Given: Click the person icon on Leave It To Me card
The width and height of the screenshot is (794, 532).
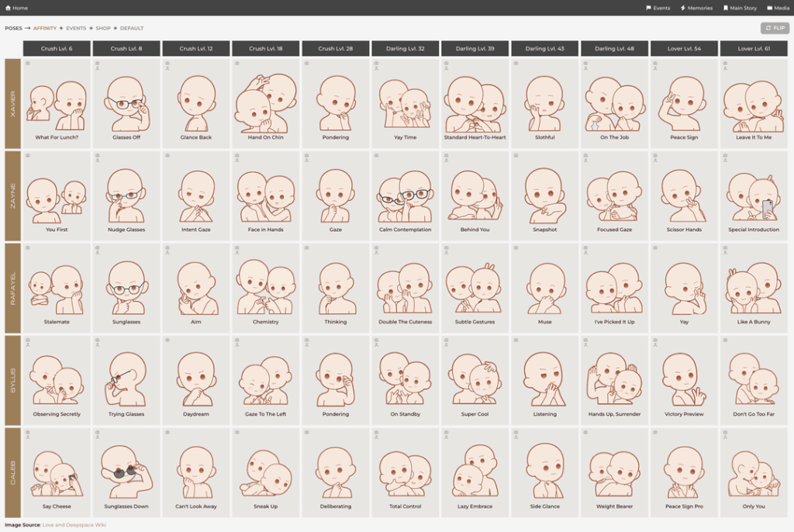Looking at the screenshot, I should click(x=725, y=68).
